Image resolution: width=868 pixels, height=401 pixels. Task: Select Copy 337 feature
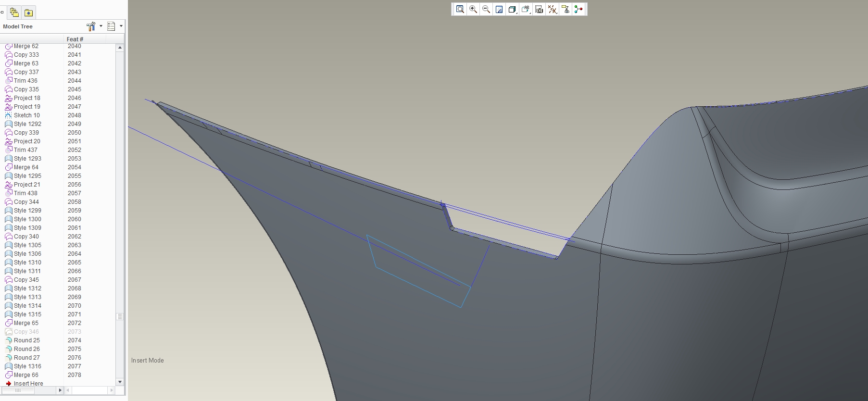26,72
